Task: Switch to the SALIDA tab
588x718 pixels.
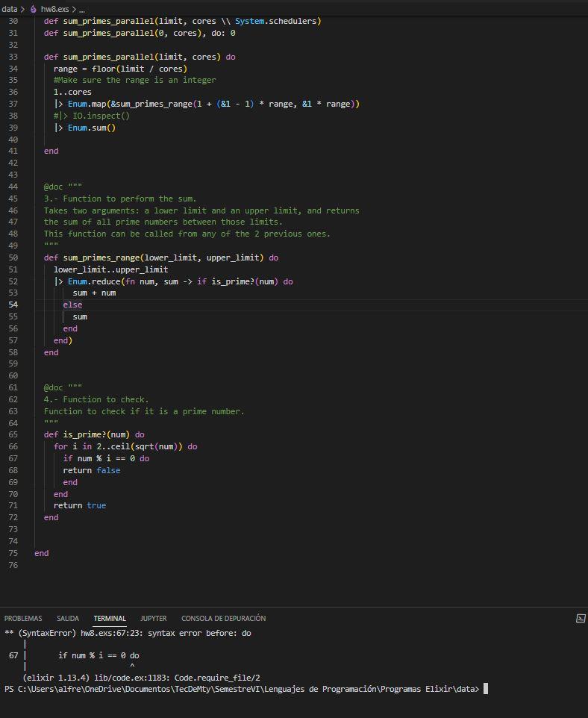Action: [68, 618]
